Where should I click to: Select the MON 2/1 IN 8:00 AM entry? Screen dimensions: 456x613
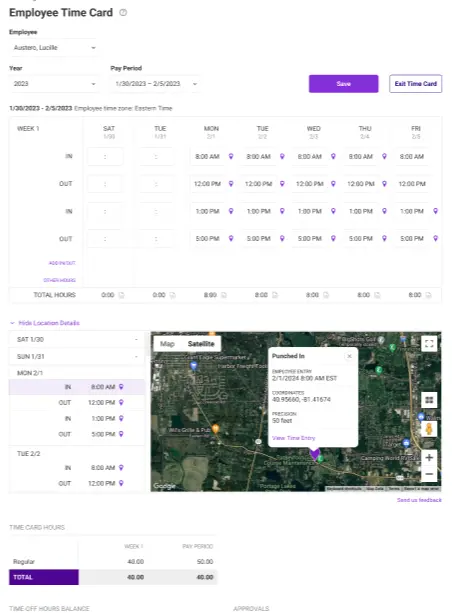(x=77, y=387)
